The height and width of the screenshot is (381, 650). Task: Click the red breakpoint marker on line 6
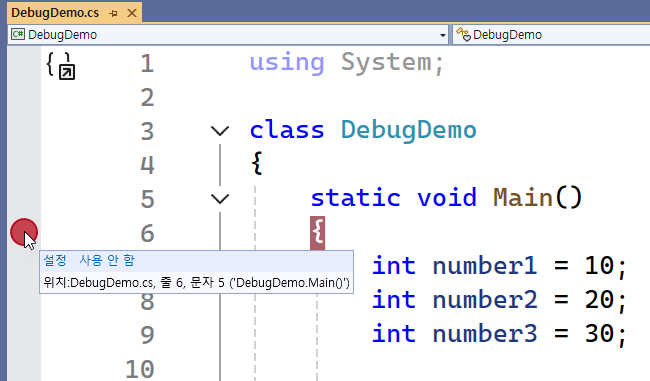click(24, 232)
